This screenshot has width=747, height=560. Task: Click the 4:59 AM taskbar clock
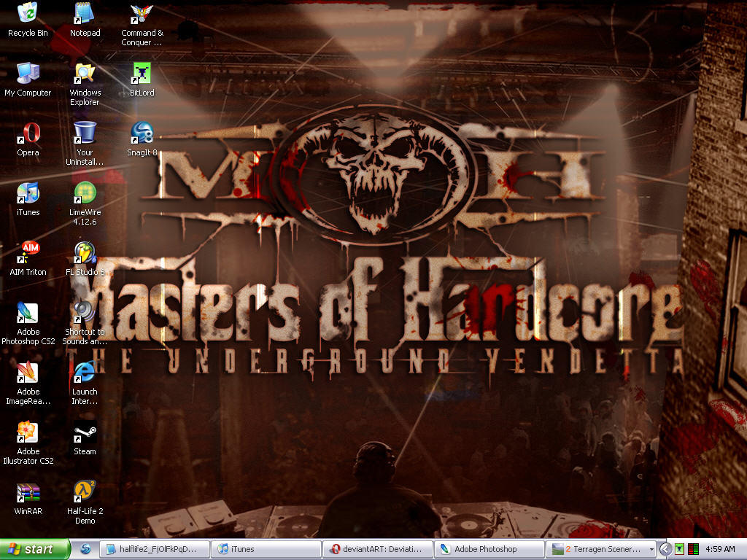720,549
